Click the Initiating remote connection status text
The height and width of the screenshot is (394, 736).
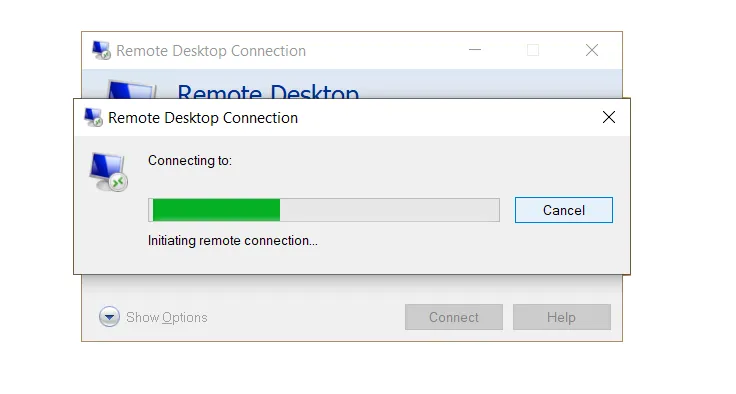[x=233, y=240]
